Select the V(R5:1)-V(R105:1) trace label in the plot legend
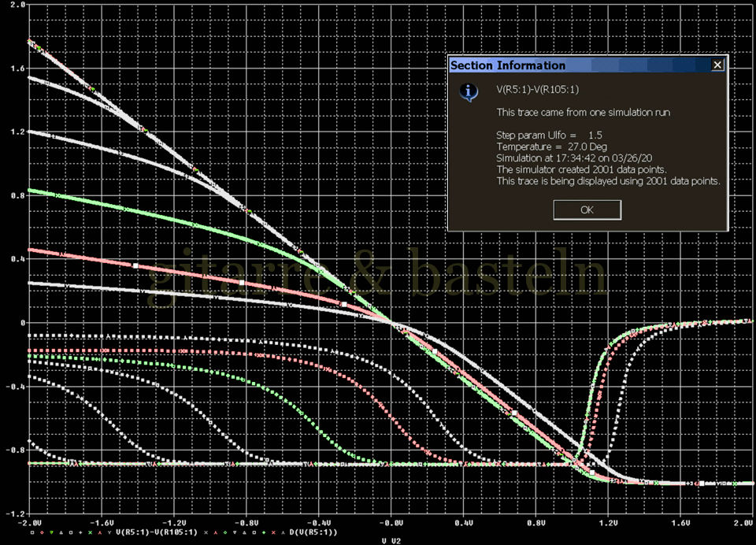The height and width of the screenshot is (545, 756). 157,532
